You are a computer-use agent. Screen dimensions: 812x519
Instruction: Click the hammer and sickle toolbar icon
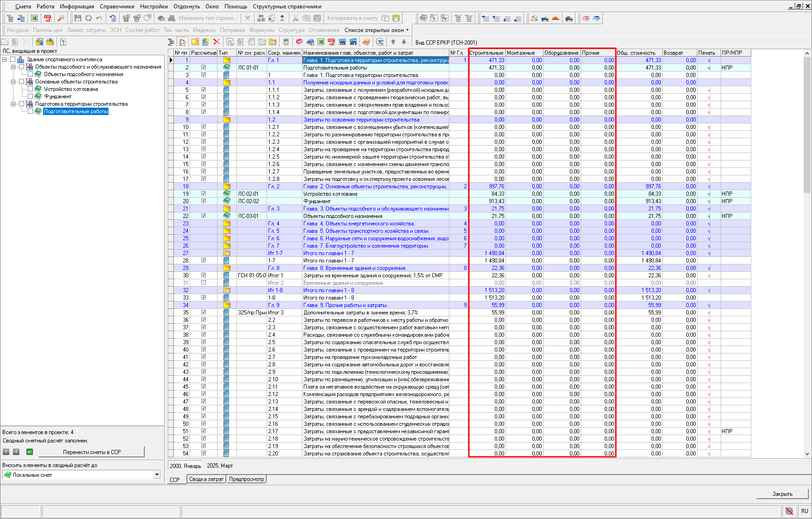click(534, 18)
